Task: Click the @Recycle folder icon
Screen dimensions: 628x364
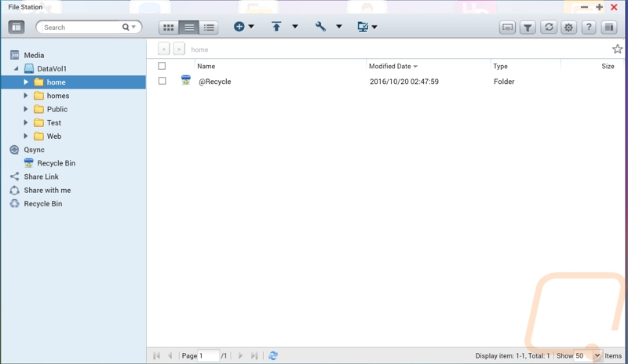Action: click(186, 80)
